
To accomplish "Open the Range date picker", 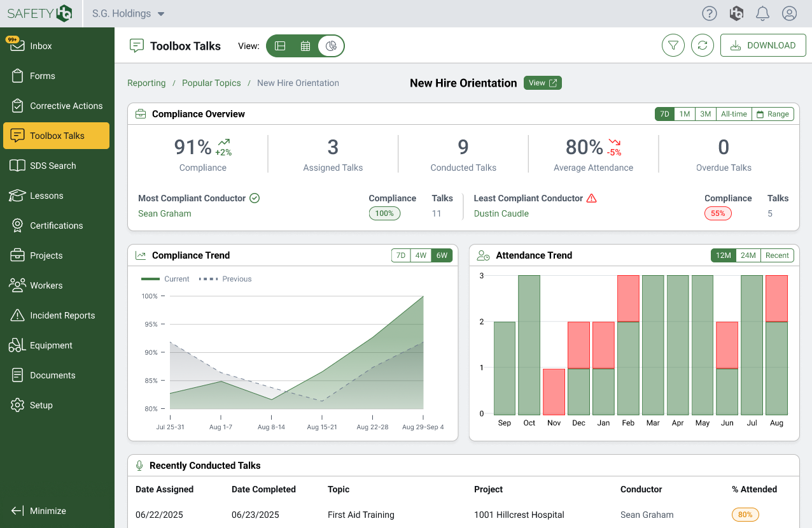I will (x=773, y=114).
